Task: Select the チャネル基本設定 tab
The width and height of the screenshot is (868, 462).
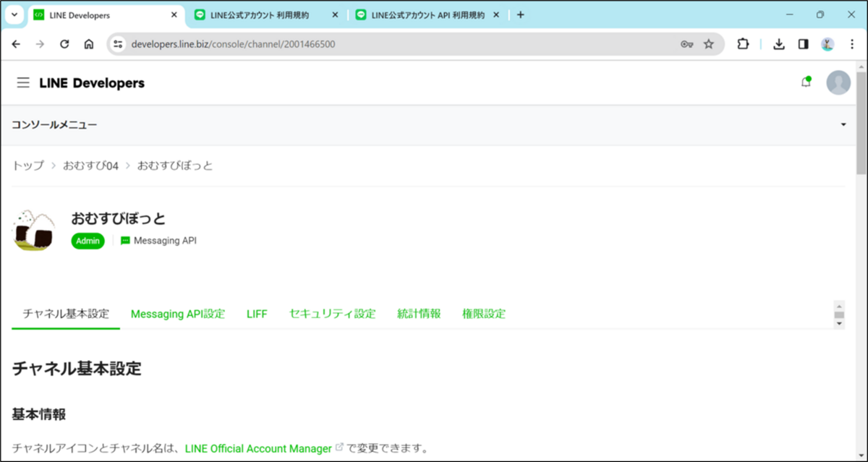Action: 66,314
